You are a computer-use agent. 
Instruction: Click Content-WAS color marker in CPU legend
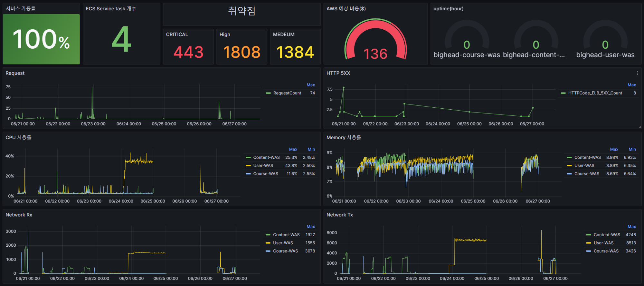(248, 158)
